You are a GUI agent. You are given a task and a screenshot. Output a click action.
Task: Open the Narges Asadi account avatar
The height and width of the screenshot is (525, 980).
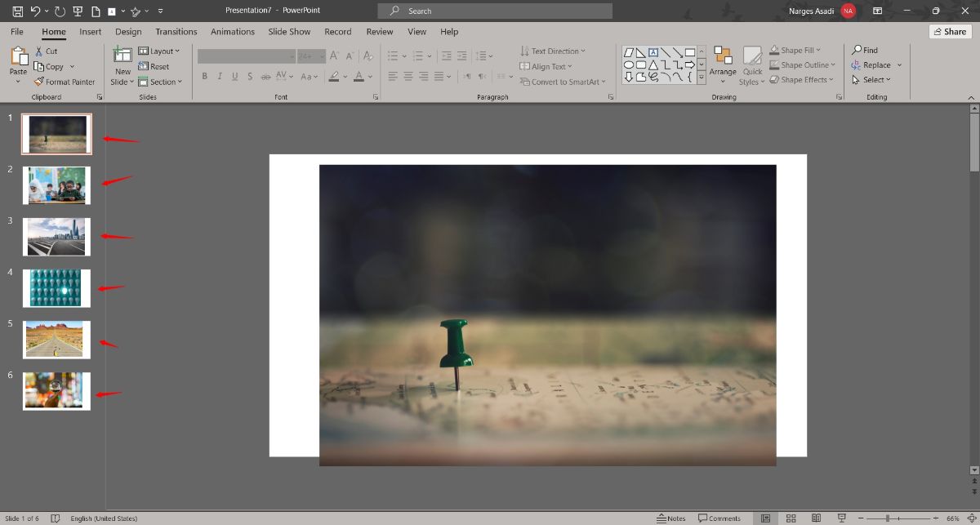849,11
